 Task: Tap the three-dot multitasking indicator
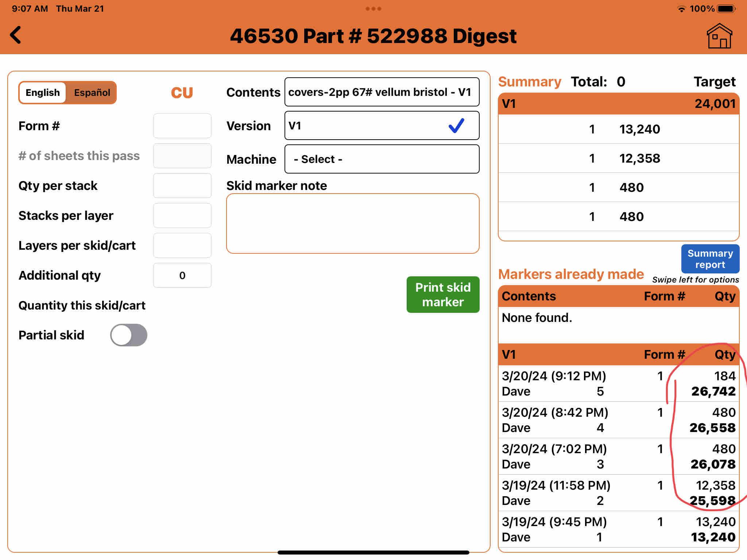[373, 9]
